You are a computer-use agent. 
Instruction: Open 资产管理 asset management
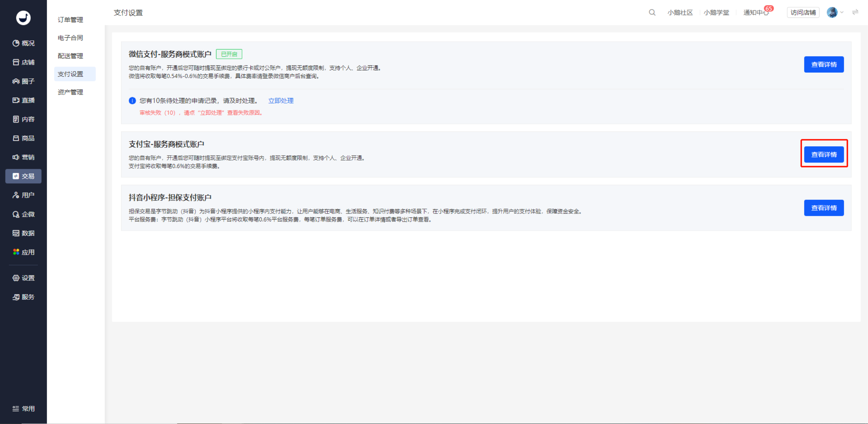[x=71, y=92]
